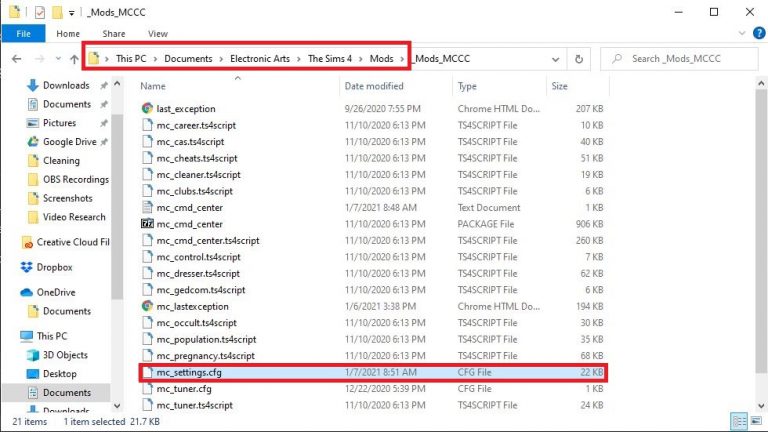Screen dimensions: 768x432
Task: Click the Search _Mods_MCCC field
Action: pyautogui.click(x=679, y=59)
